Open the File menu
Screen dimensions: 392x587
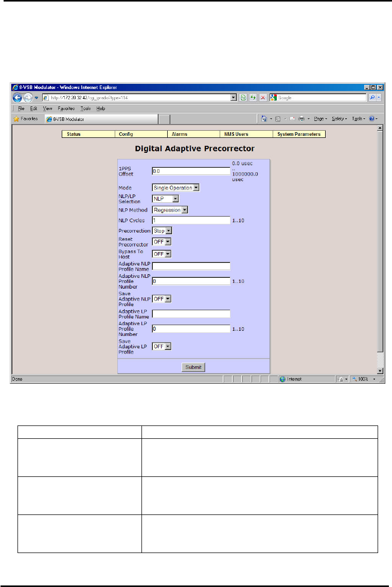[x=21, y=109]
